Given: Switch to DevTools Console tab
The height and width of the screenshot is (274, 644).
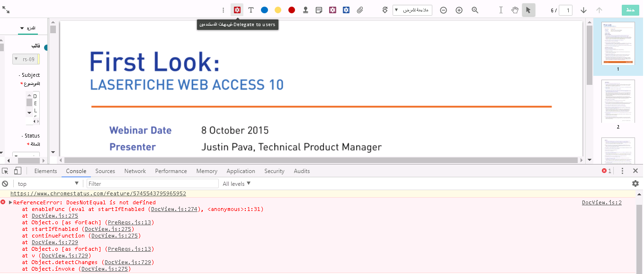Looking at the screenshot, I should (76, 171).
